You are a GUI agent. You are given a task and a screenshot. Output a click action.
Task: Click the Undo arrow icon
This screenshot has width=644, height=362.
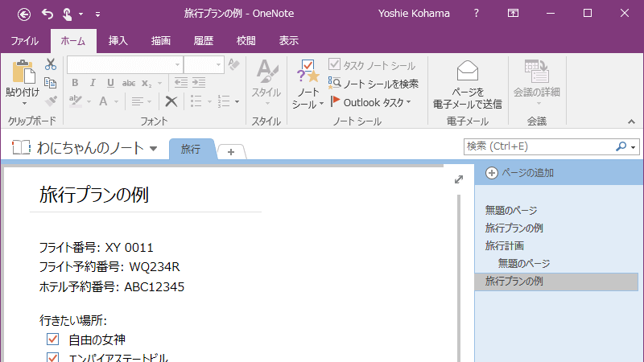pyautogui.click(x=47, y=14)
